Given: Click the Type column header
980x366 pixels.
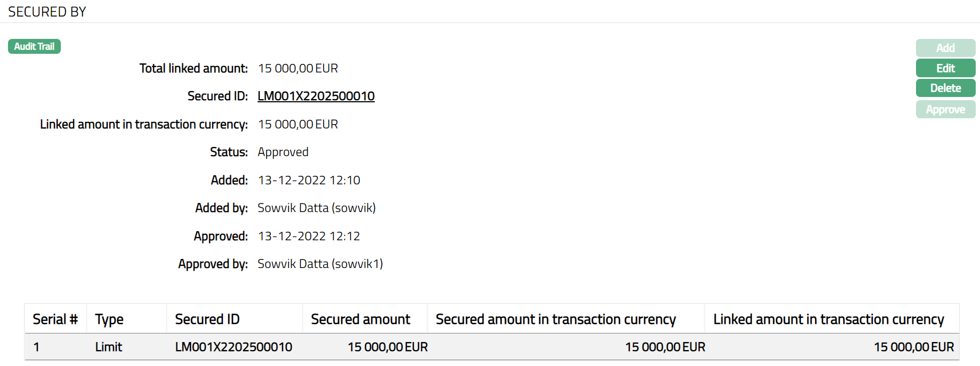Looking at the screenshot, I should coord(109,319).
